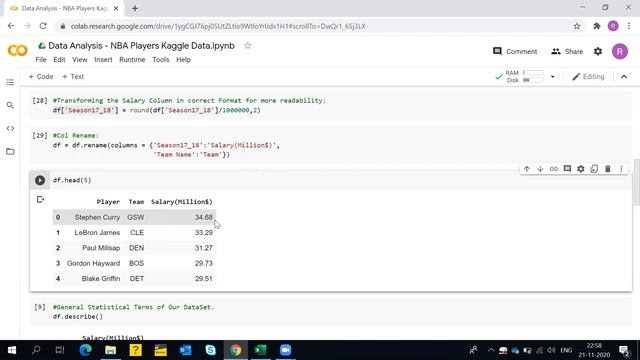Open Skype from taskbar
Screen dimensions: 640x360
[211, 350]
